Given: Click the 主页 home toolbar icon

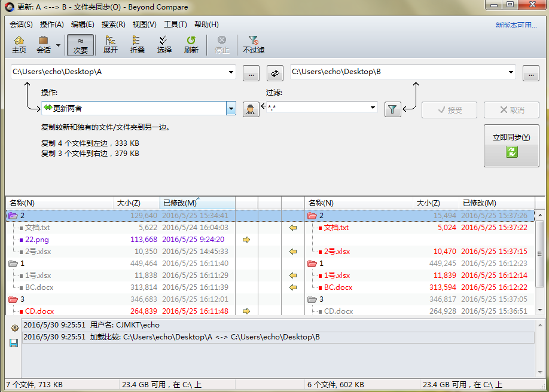Looking at the screenshot, I should (x=19, y=45).
